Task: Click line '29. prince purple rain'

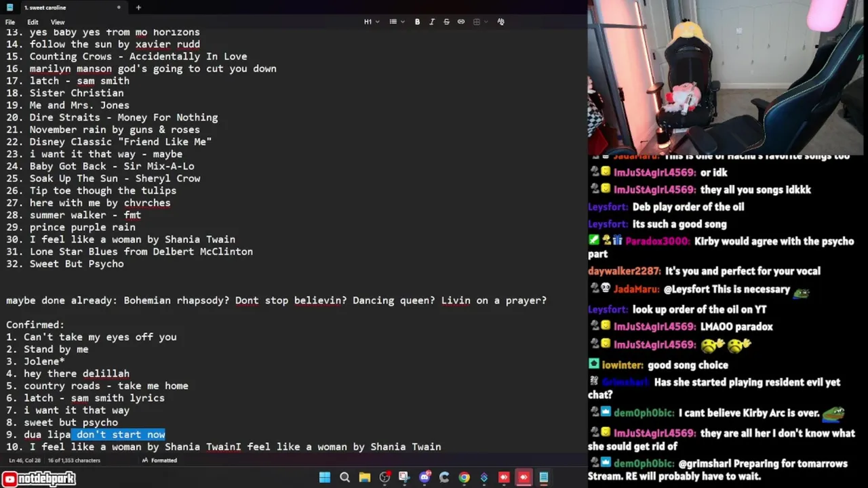Action: click(x=71, y=227)
